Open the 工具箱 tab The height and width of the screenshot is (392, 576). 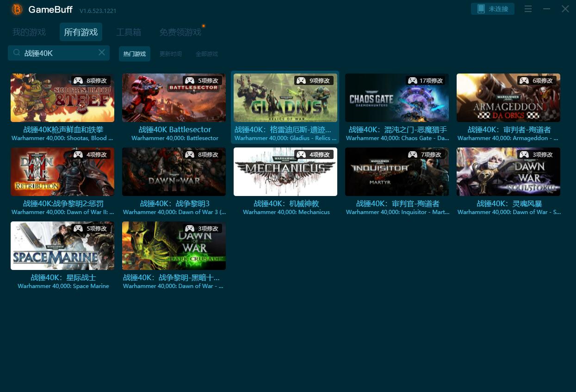tap(129, 32)
